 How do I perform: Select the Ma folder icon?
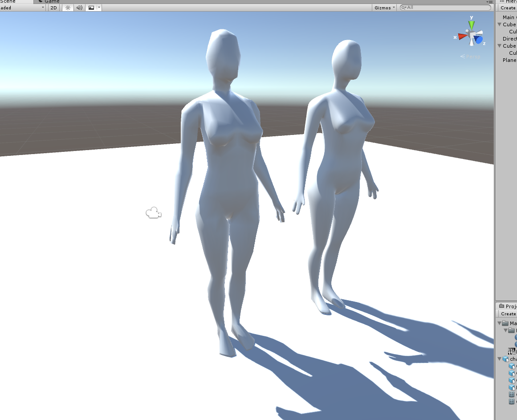pos(505,323)
